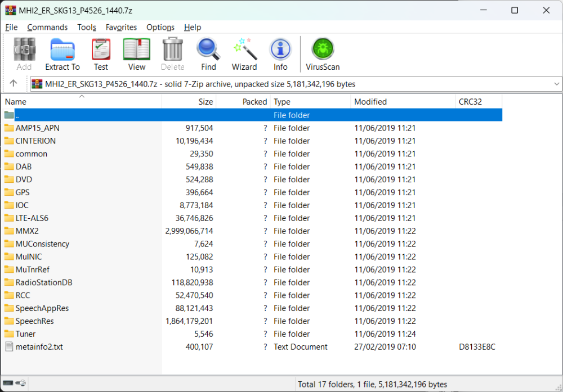
Task: Select the CINTERION folder name
Action: [x=35, y=141]
